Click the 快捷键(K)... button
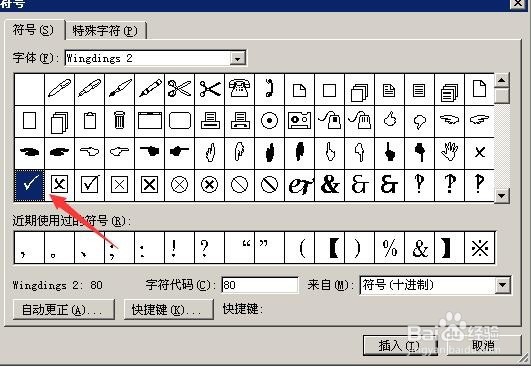The image size is (531, 368). click(168, 310)
